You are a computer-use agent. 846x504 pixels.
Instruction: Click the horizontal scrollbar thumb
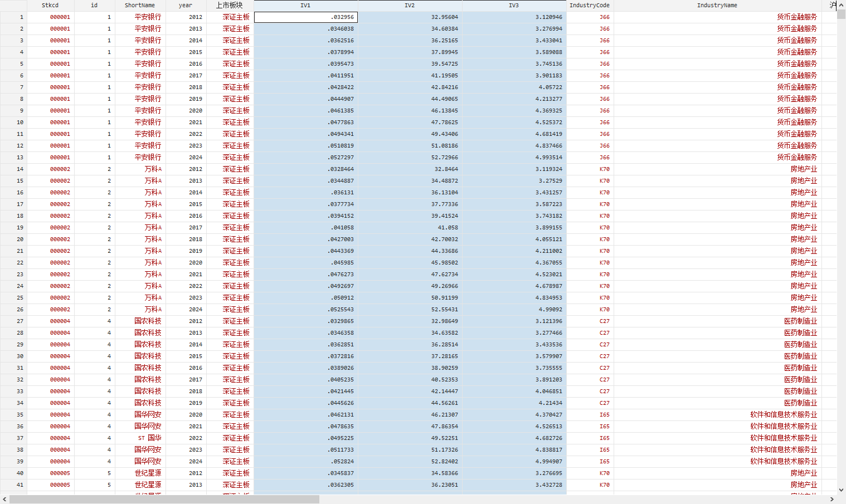(164, 500)
